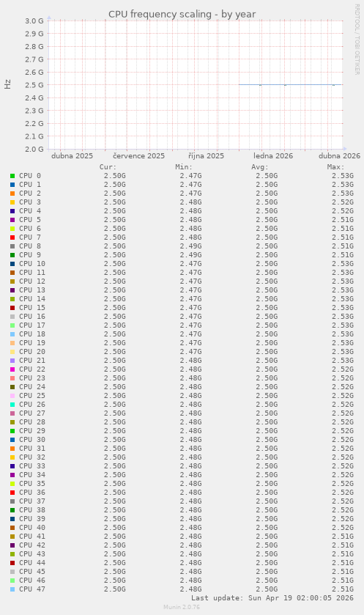Click the 'Avg:' column header
The width and height of the screenshot is (364, 615).
[260, 167]
